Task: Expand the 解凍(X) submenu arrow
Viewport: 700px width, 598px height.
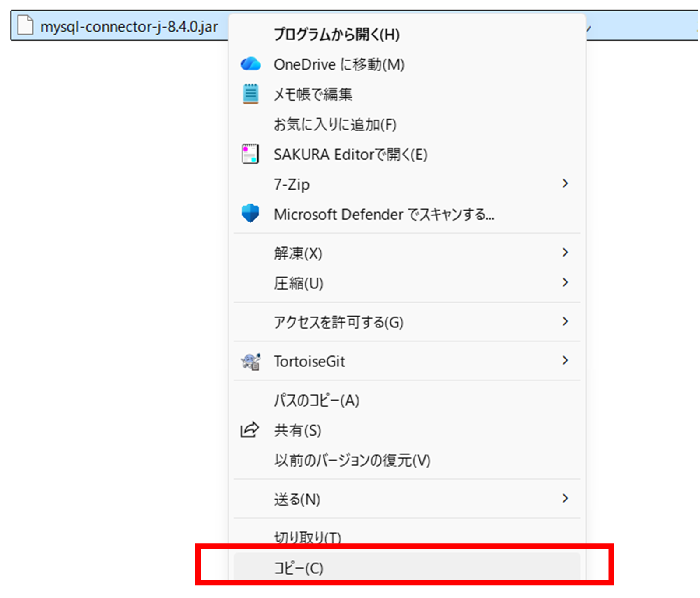Action: point(565,253)
